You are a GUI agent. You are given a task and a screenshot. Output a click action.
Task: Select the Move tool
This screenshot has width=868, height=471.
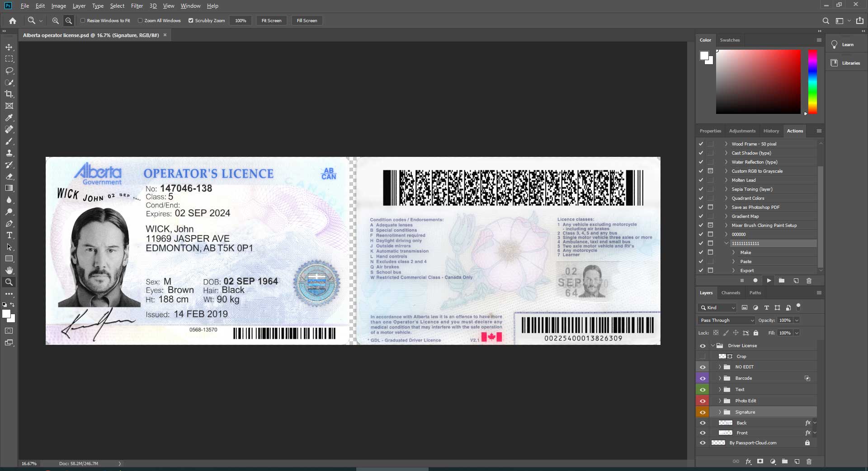point(9,47)
